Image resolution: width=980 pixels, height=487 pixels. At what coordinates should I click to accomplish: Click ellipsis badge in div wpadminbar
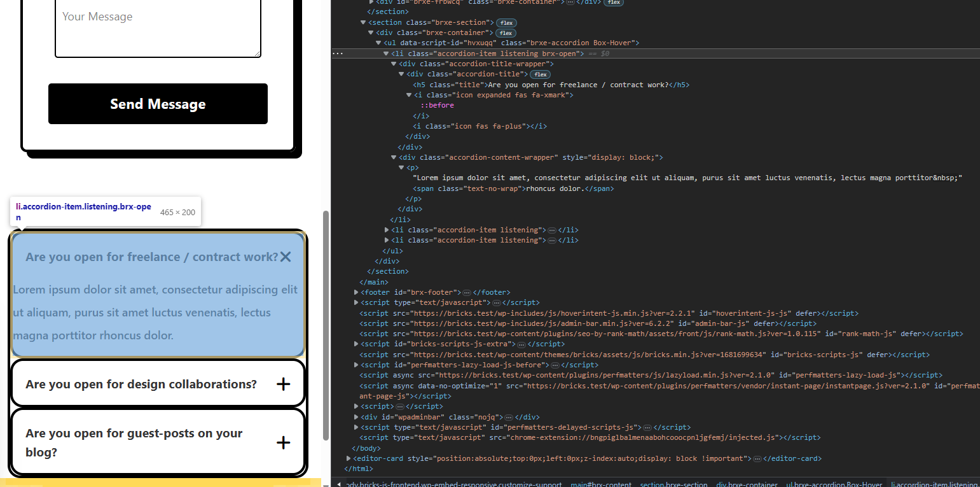coord(509,417)
